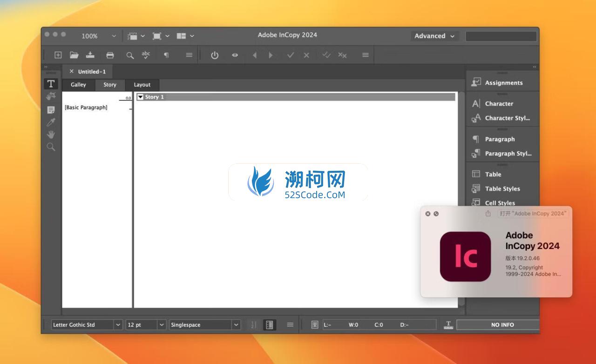Click the Reject Change X icon
This screenshot has width=596, height=364.
[x=306, y=55]
